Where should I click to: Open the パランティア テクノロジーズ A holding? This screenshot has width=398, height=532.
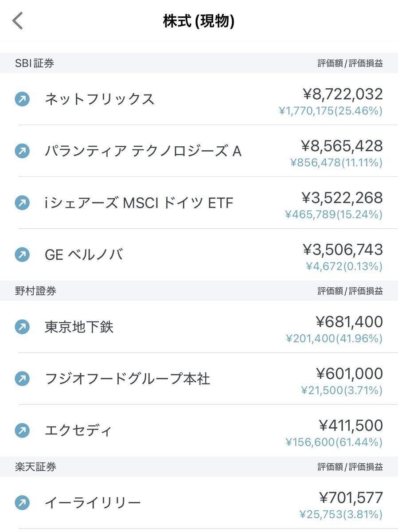(199, 151)
